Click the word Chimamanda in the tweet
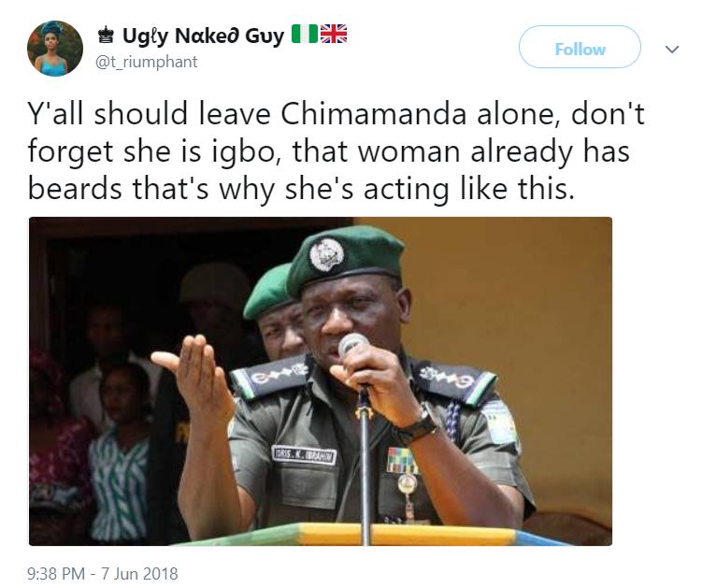 (373, 113)
